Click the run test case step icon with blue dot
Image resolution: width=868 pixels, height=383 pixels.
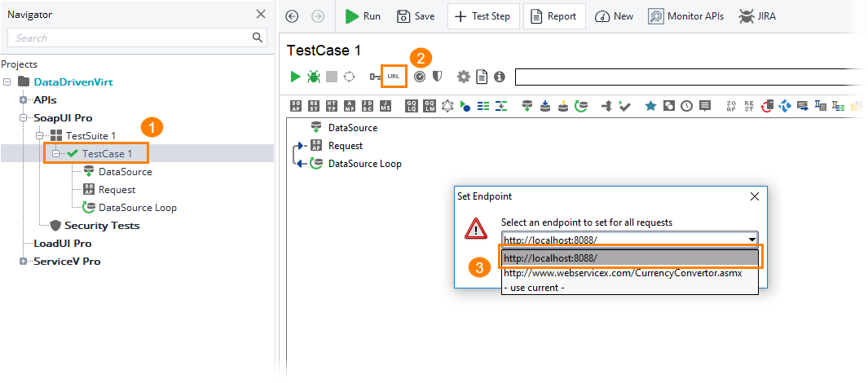(x=465, y=106)
